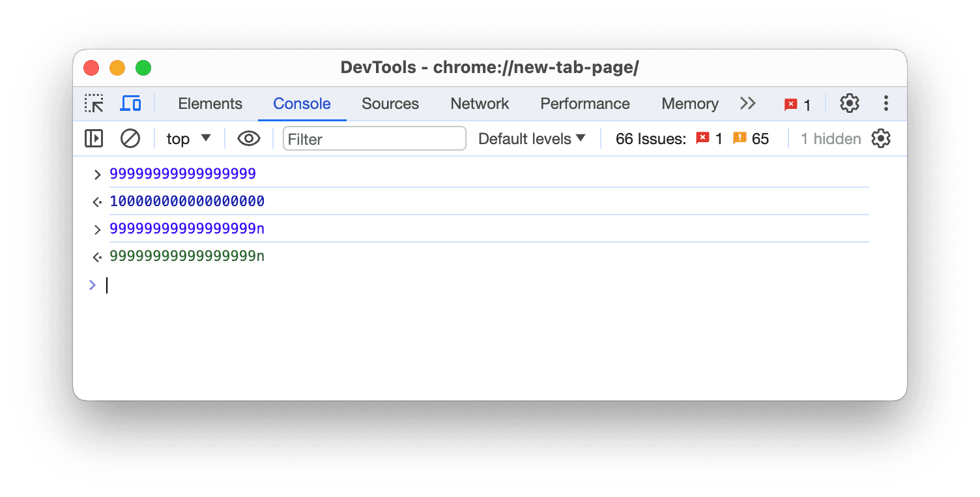Expand the Default levels dropdown
This screenshot has width=980, height=497.
(x=532, y=139)
